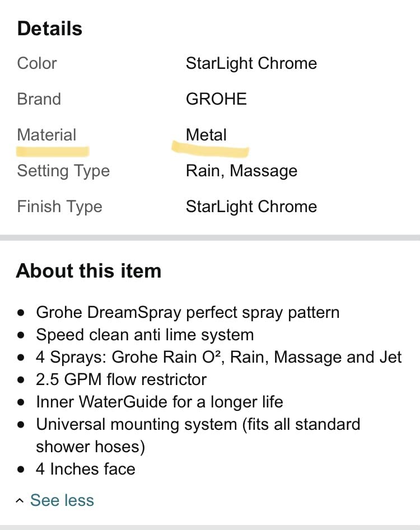
Task: Click the See less link
Action: (x=62, y=500)
